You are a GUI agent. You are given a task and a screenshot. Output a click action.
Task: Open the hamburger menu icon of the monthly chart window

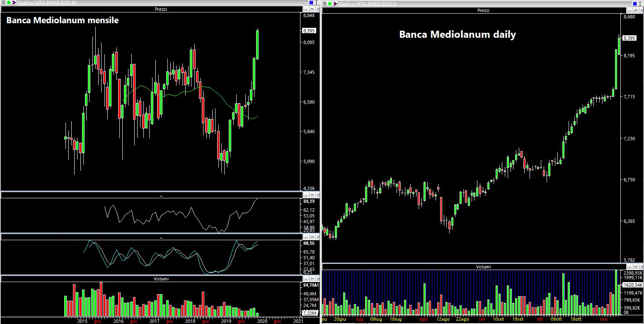(3, 3)
